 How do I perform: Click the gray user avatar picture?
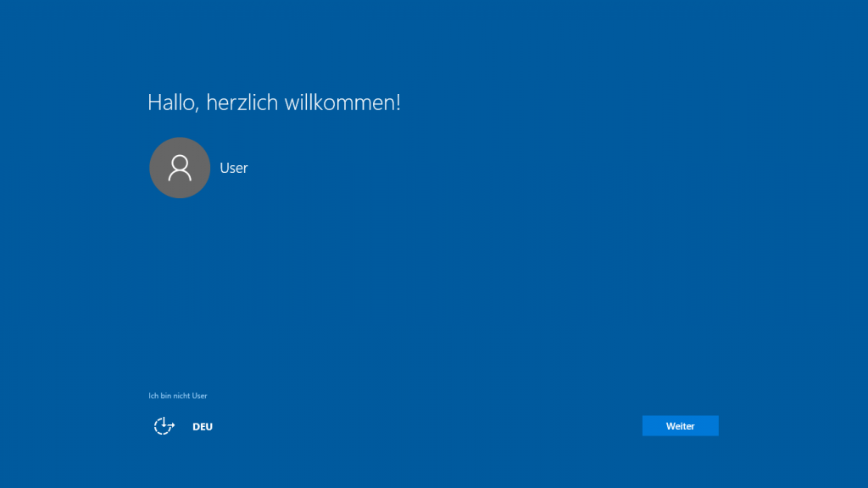pyautogui.click(x=180, y=168)
